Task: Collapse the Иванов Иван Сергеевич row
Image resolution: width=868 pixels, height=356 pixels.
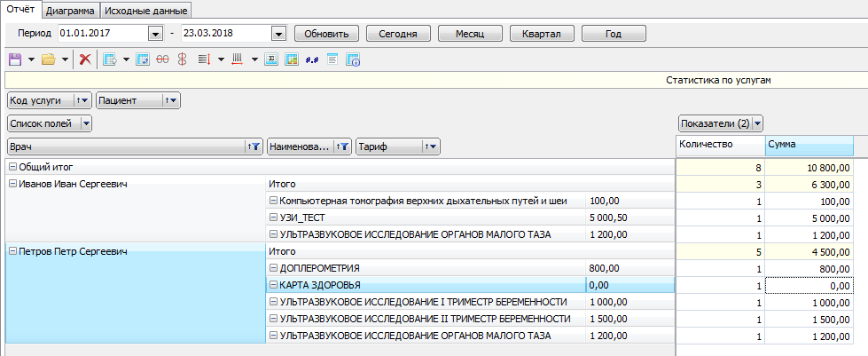Action: (12, 184)
